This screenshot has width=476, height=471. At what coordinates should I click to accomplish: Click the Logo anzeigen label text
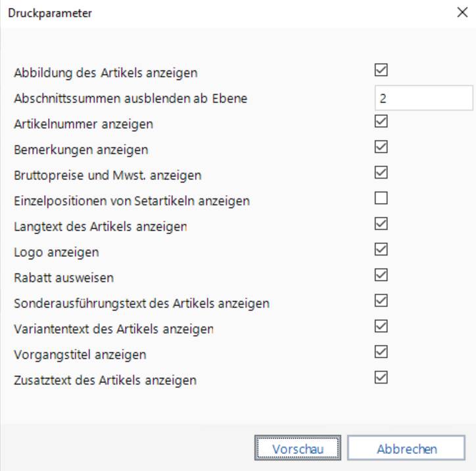[x=57, y=253]
